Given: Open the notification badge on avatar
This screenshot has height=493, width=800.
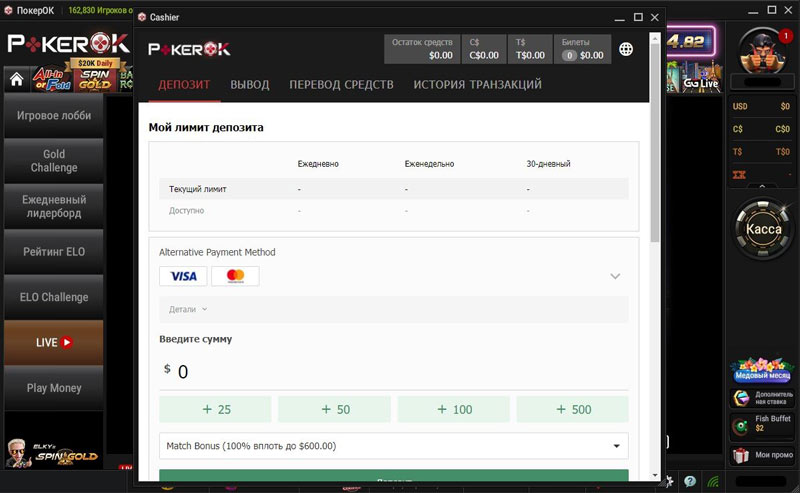Looking at the screenshot, I should point(785,36).
